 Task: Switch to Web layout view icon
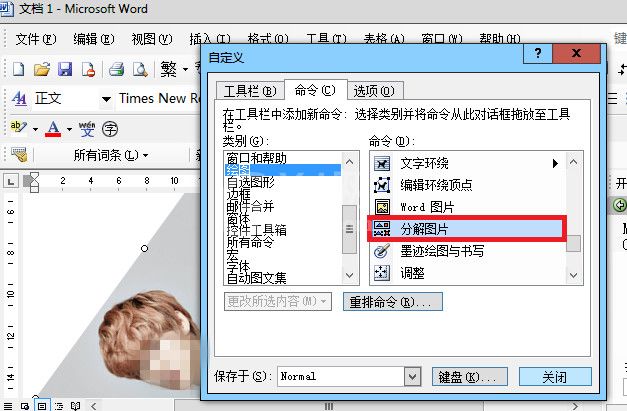click(x=25, y=406)
